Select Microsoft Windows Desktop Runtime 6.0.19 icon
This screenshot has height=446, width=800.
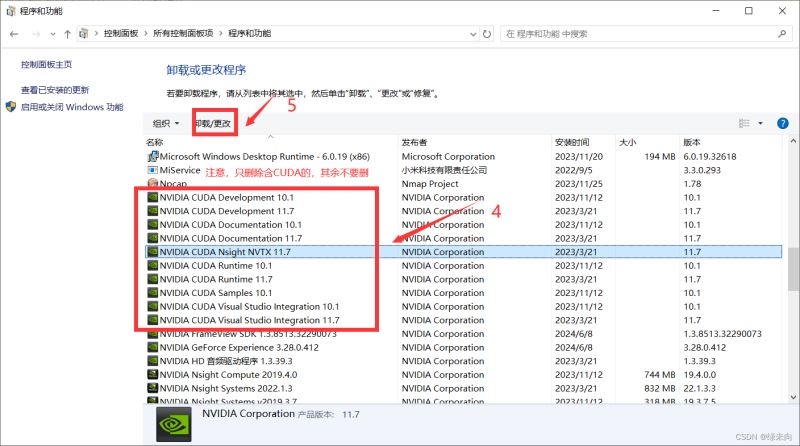[x=152, y=157]
